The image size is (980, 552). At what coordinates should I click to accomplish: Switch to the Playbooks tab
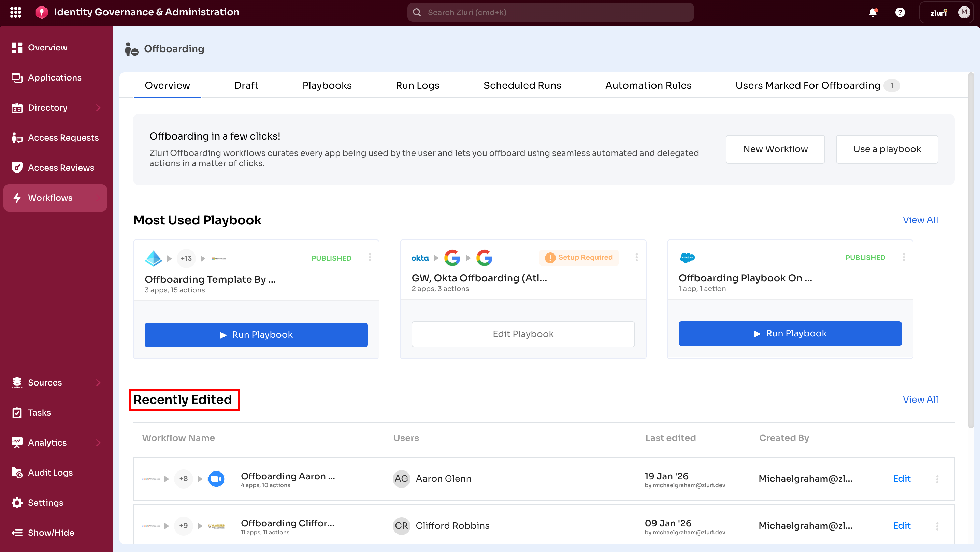327,85
